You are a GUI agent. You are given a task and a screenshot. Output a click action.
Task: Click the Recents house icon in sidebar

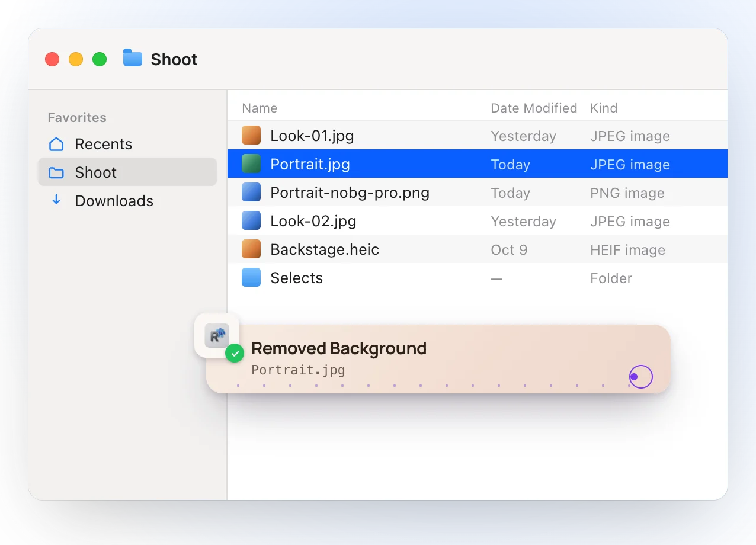[x=56, y=144]
